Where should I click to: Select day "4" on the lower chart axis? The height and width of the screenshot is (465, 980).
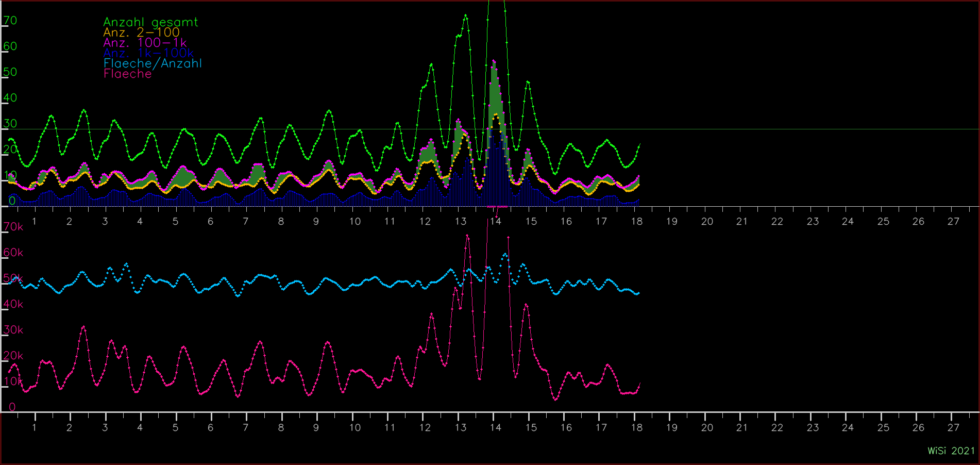pyautogui.click(x=140, y=427)
